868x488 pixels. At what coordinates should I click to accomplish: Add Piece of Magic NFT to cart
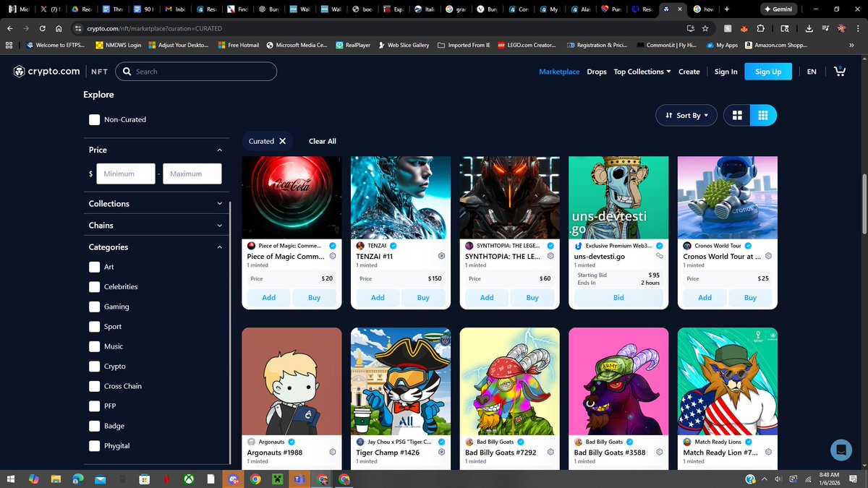tap(268, 297)
